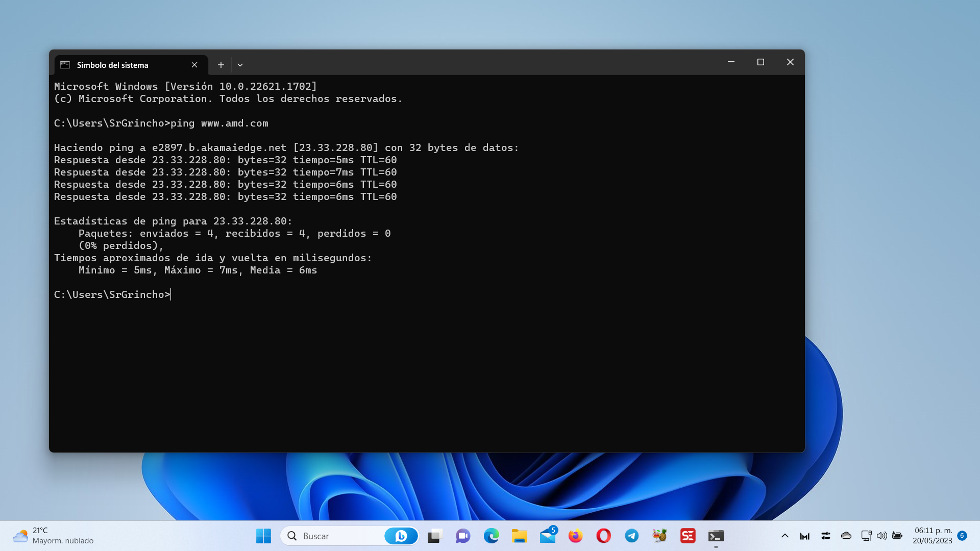Expand the new tab profile dropdown chevron
This screenshot has width=980, height=551.
click(240, 65)
